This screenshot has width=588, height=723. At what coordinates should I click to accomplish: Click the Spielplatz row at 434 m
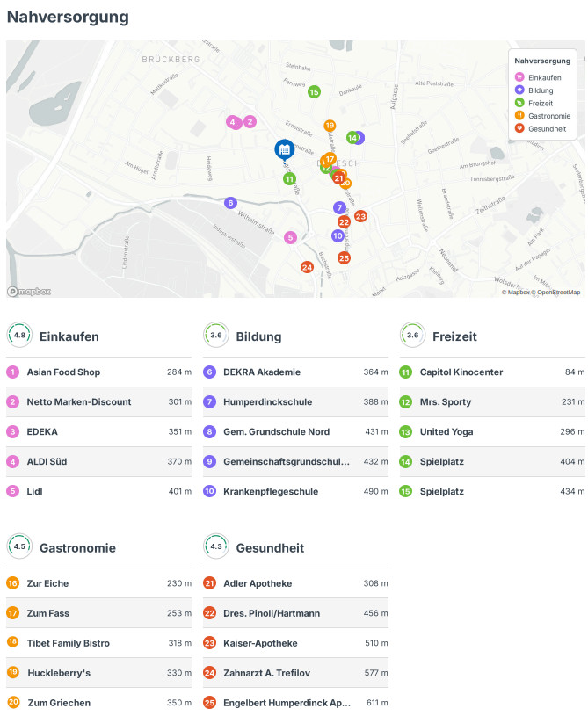click(492, 492)
